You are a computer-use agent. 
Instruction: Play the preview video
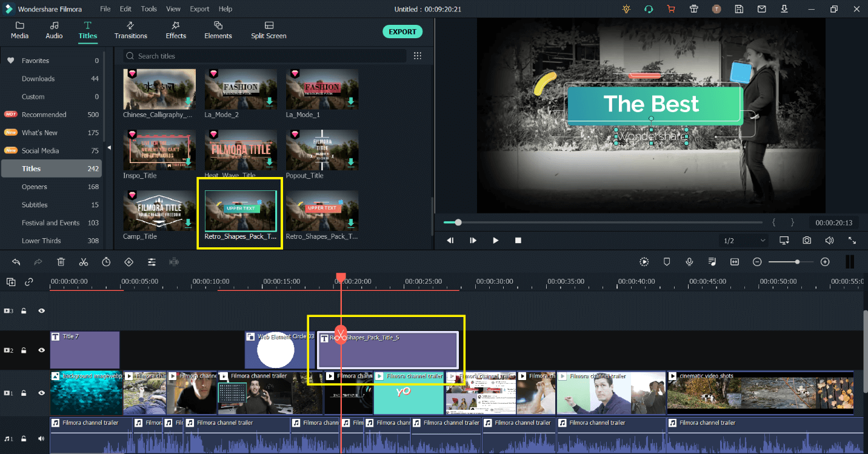coord(496,241)
